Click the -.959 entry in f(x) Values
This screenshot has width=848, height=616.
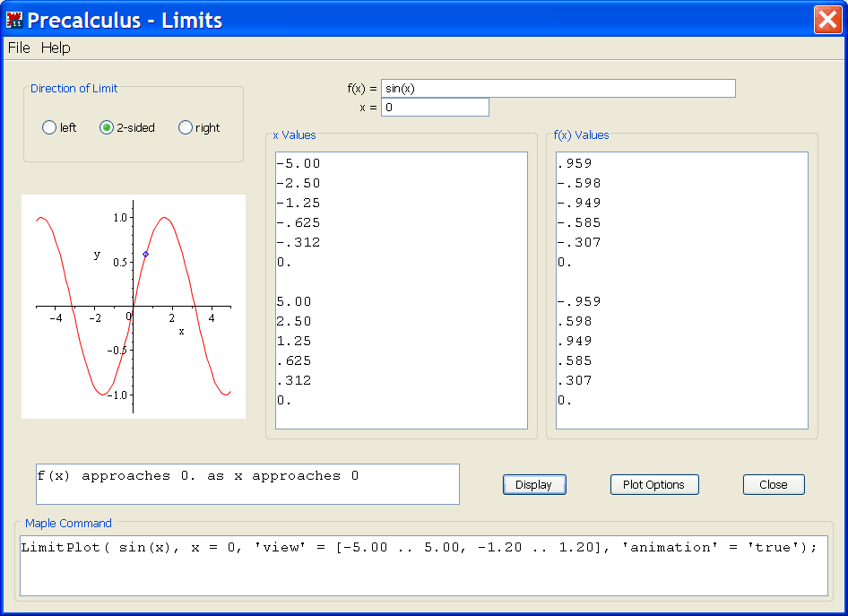coord(579,302)
